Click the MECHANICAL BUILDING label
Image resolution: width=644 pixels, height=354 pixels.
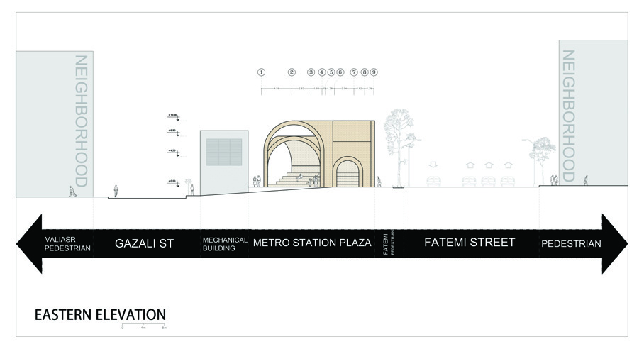point(225,244)
